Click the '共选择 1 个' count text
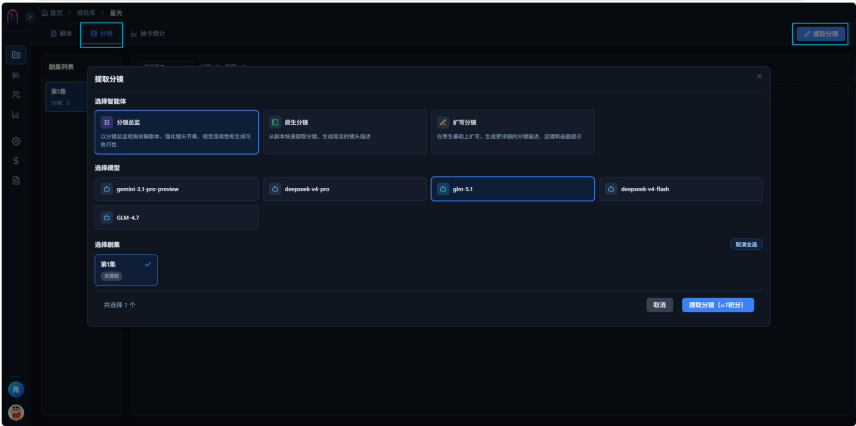The height and width of the screenshot is (426, 856). 120,305
